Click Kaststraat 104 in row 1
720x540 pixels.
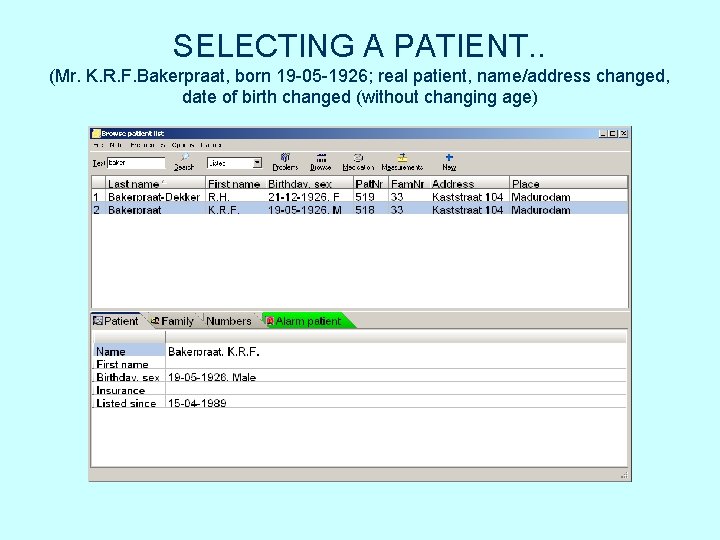467,197
